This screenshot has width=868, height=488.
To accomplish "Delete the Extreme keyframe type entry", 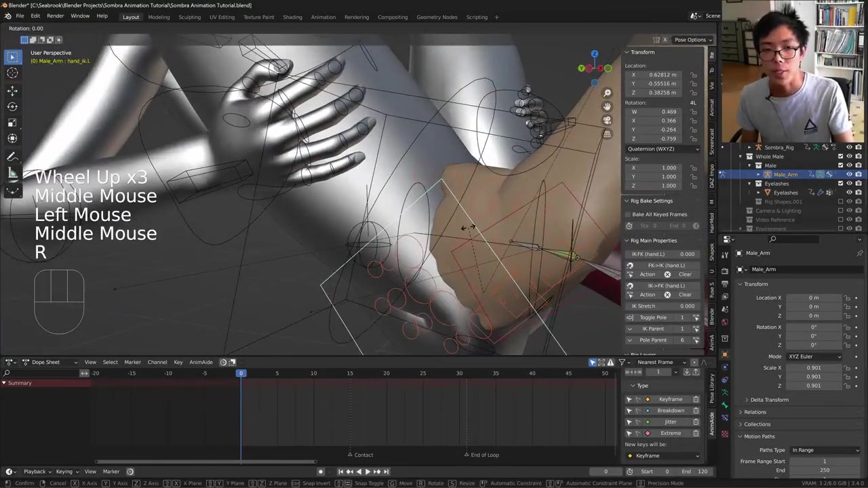I will coord(696,433).
